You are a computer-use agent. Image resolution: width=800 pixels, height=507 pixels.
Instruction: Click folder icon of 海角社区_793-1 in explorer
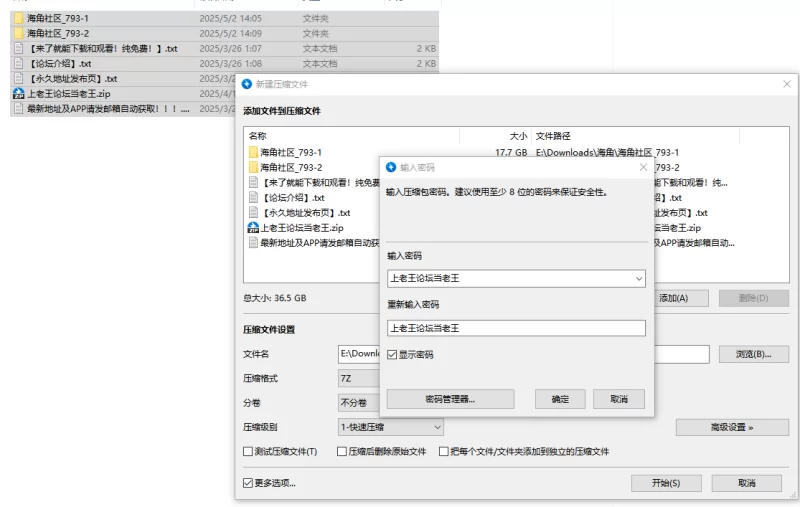[x=19, y=18]
